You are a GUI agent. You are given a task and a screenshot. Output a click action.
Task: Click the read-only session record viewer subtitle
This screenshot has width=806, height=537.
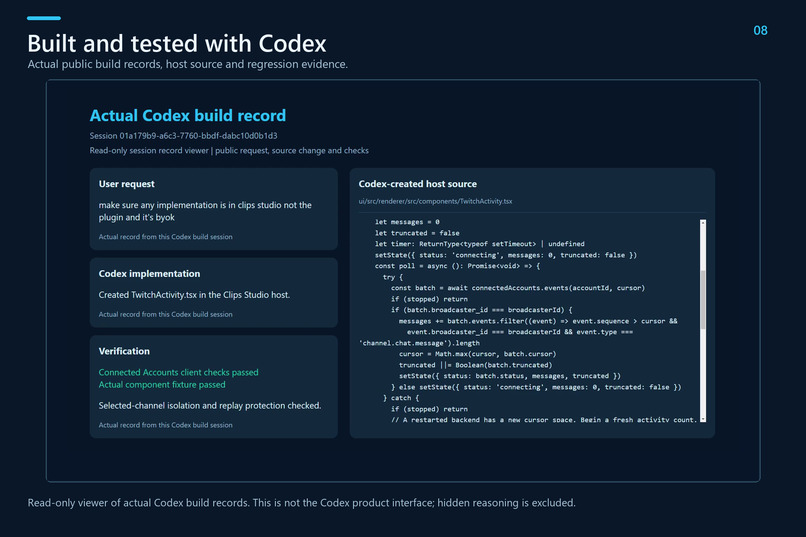click(229, 151)
